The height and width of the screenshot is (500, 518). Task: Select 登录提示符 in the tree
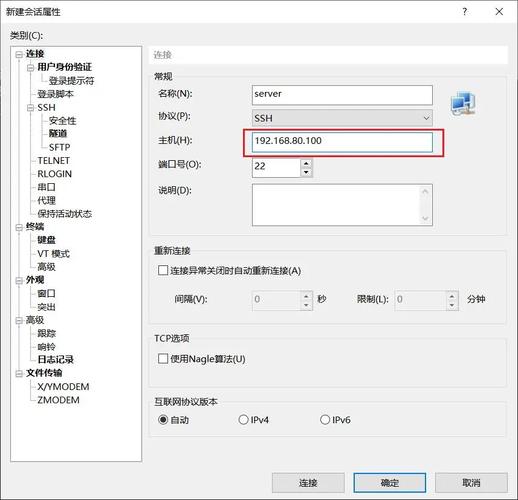coord(71,80)
